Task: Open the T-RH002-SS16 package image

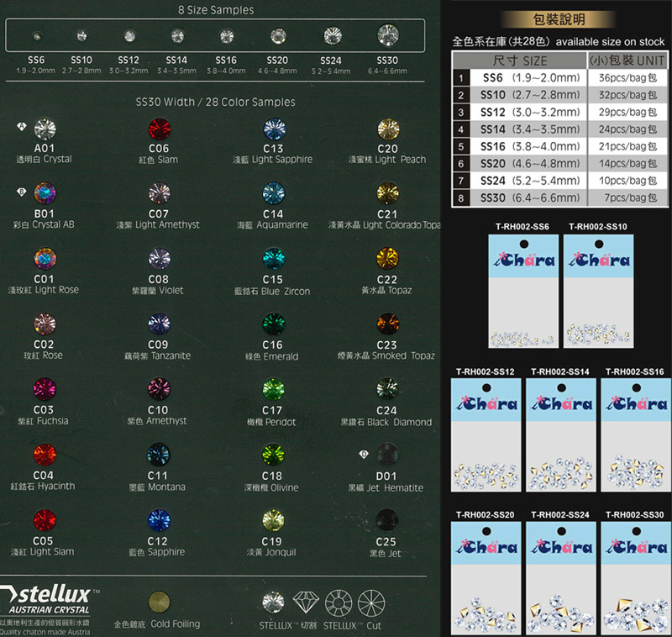Action: [x=636, y=434]
